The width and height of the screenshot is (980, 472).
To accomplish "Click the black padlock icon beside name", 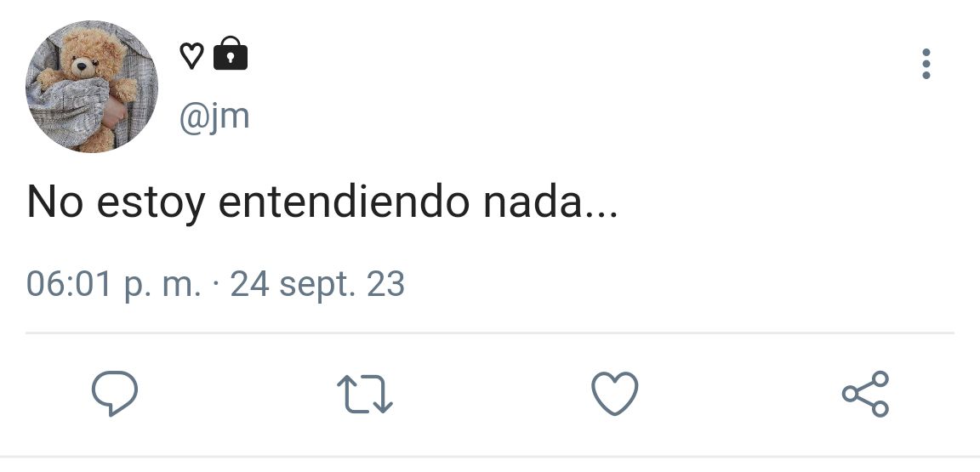I will (231, 54).
